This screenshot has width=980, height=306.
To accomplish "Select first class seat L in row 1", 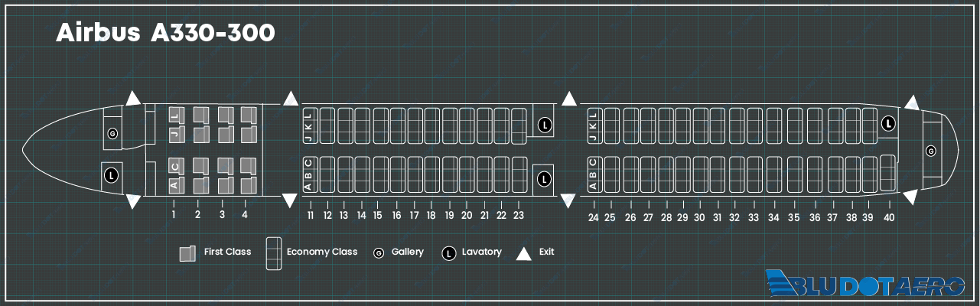I will tap(175, 115).
